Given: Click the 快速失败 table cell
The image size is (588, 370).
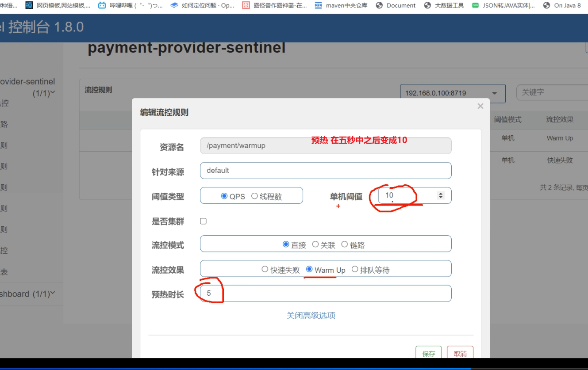Looking at the screenshot, I should (x=560, y=160).
